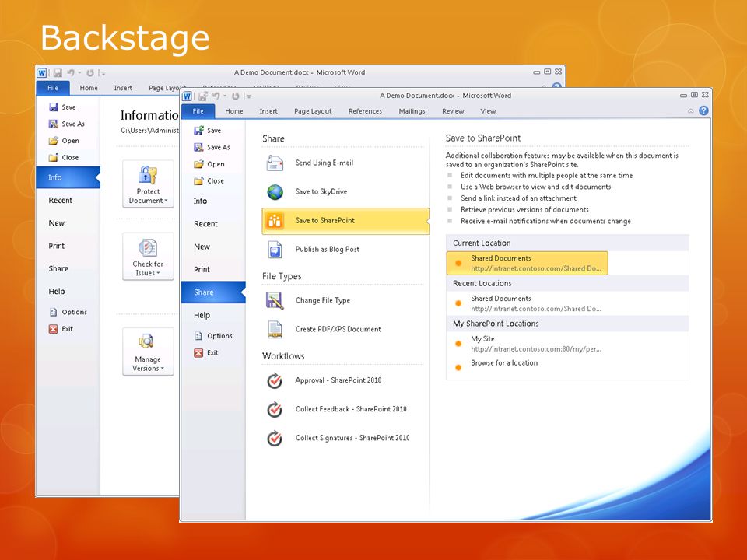The height and width of the screenshot is (560, 747).
Task: Choose My Site under My SharePoint Locations
Action: [528, 344]
